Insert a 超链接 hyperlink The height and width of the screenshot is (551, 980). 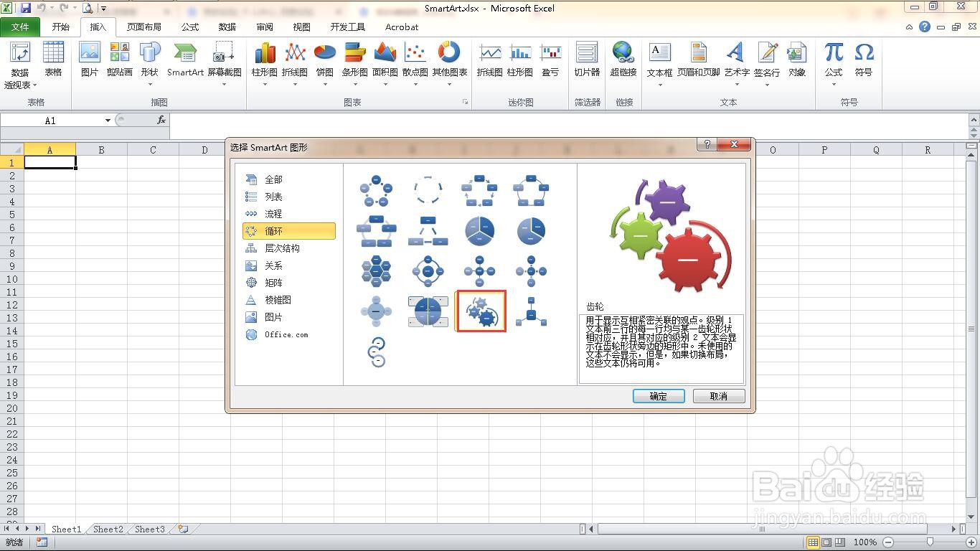click(623, 60)
